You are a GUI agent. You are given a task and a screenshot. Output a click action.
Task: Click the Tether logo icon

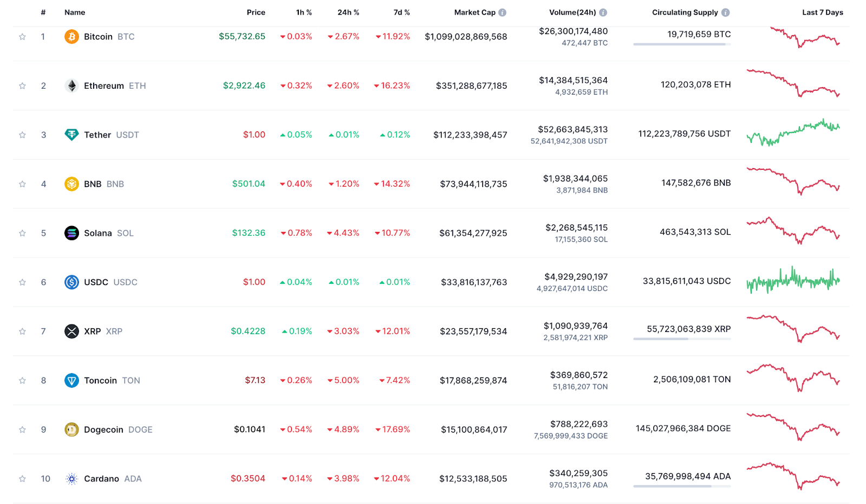click(x=71, y=135)
